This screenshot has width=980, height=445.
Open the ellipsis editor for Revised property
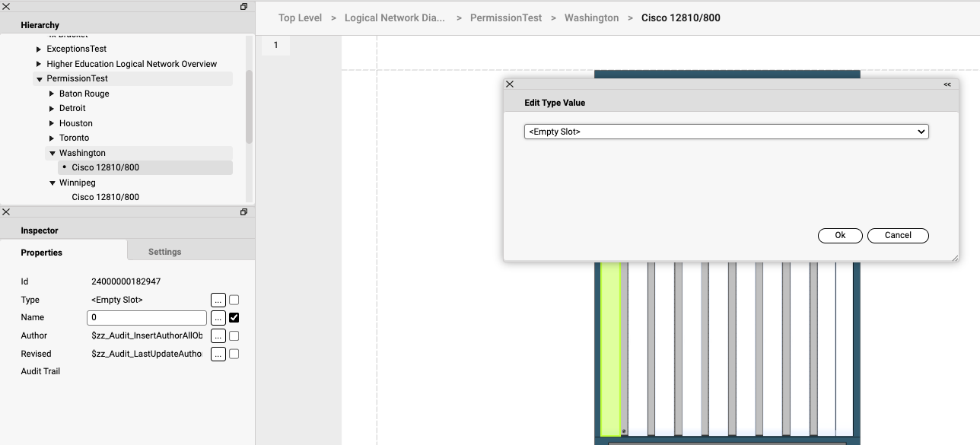click(218, 354)
